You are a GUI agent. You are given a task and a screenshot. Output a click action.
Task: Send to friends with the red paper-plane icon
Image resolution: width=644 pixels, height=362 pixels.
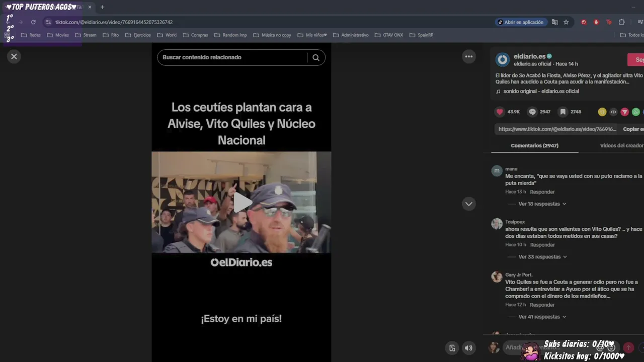(624, 112)
